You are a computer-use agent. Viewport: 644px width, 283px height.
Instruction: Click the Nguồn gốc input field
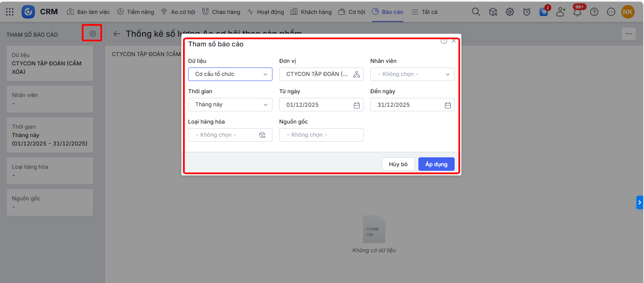click(x=321, y=135)
